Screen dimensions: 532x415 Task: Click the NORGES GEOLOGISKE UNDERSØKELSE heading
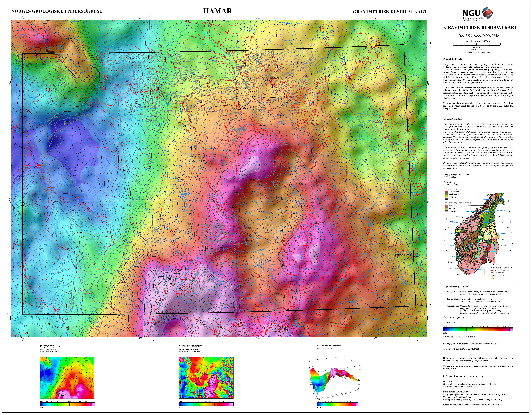point(57,11)
